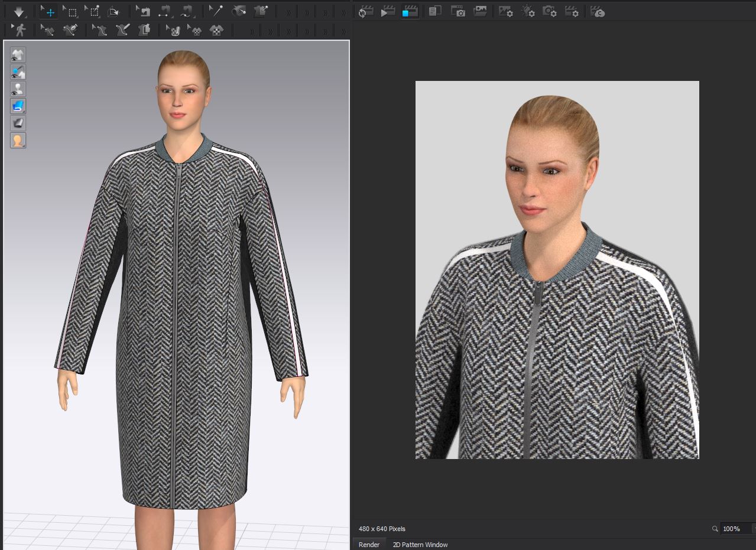Start the final render with play clapperboard
The height and width of the screenshot is (550, 756).
[388, 11]
